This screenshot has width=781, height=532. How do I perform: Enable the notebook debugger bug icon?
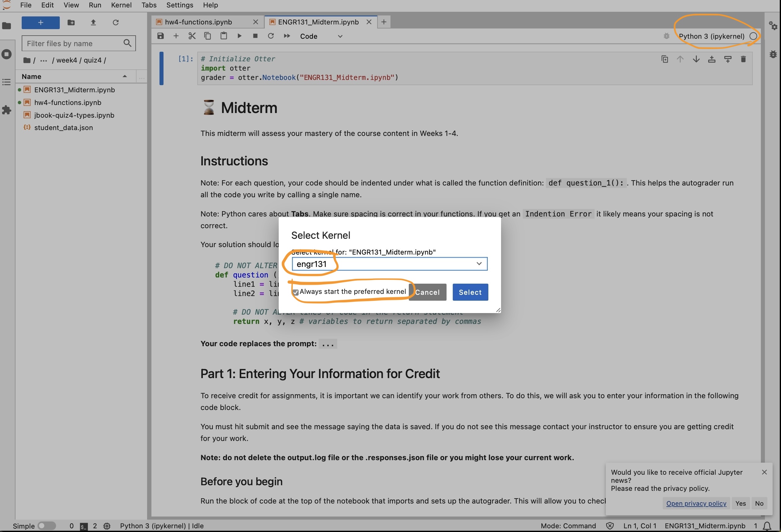666,36
